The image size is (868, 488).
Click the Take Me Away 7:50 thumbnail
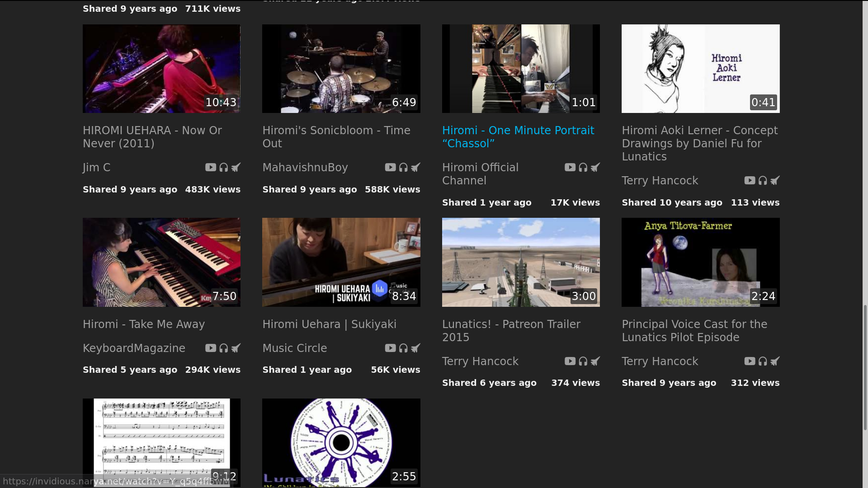pos(161,262)
